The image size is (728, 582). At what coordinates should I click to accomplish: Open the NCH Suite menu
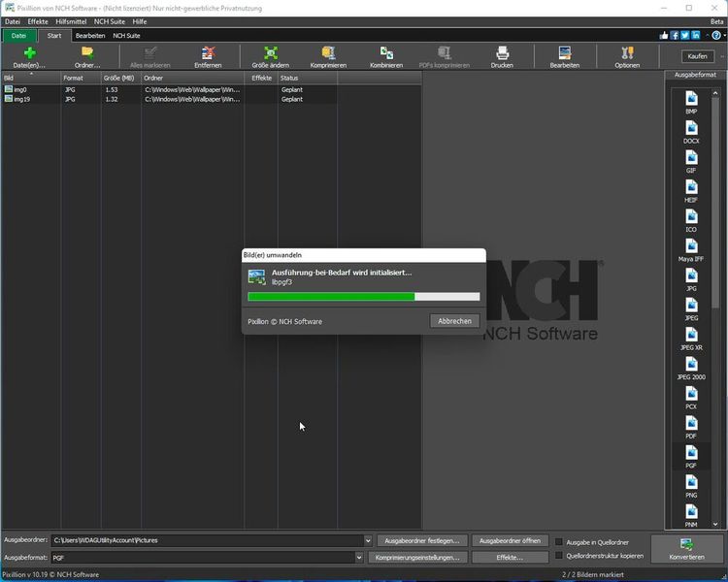[110, 21]
